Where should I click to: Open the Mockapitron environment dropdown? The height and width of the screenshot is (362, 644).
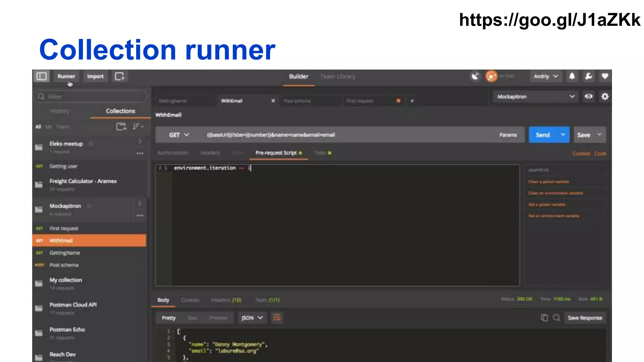coord(536,97)
